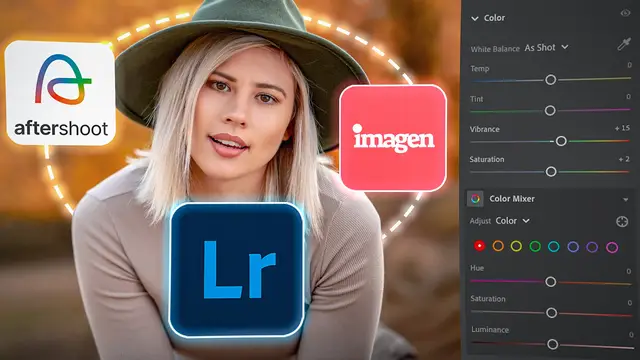The image size is (640, 360).
Task: Click the White Balance label
Action: tap(495, 49)
